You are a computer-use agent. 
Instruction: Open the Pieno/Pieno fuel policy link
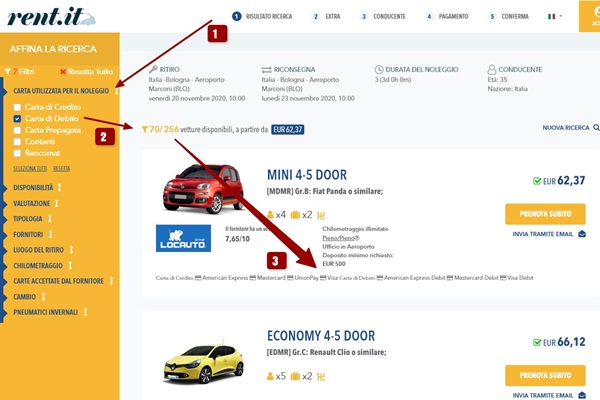[x=341, y=238]
